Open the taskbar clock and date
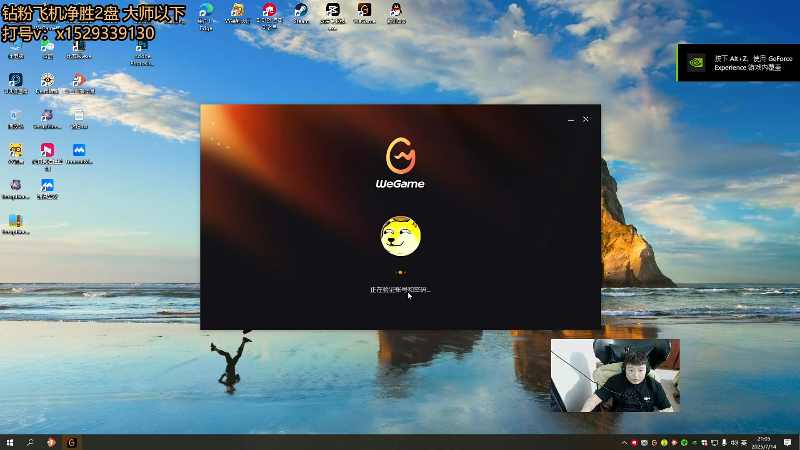Viewport: 800px width, 450px height. (x=764, y=442)
